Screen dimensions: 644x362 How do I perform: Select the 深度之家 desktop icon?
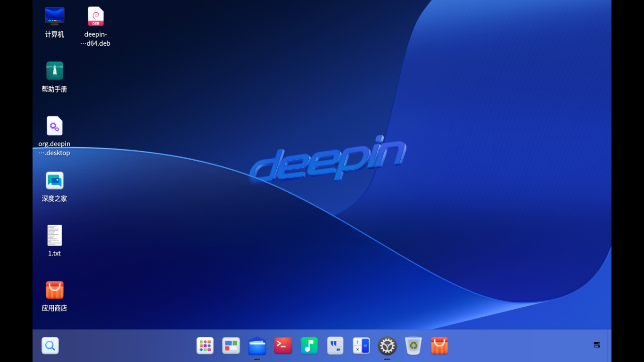pyautogui.click(x=55, y=181)
